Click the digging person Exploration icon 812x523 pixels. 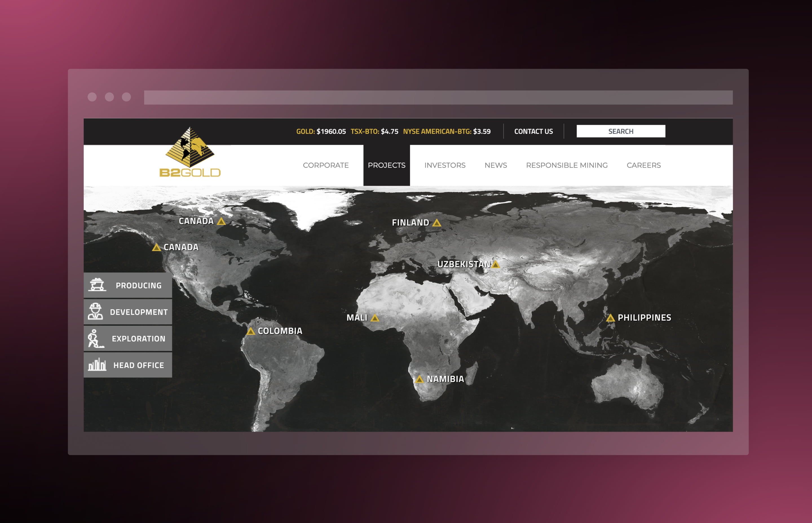pyautogui.click(x=96, y=338)
